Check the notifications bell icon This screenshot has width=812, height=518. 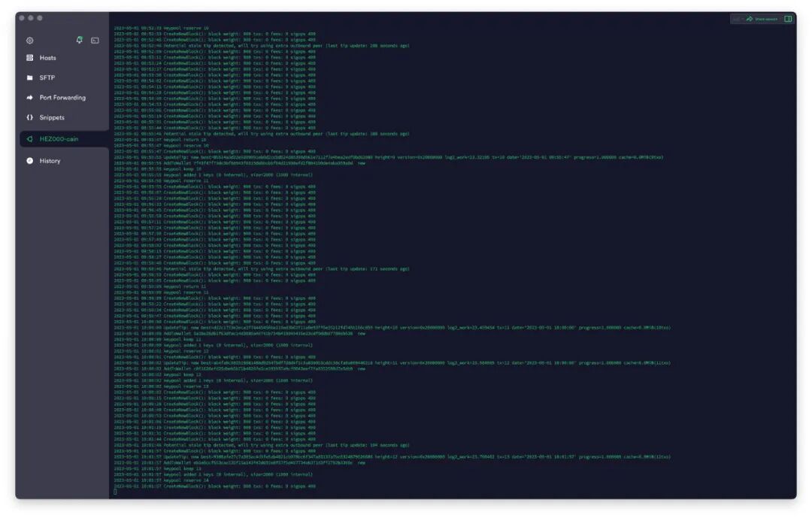tap(79, 40)
